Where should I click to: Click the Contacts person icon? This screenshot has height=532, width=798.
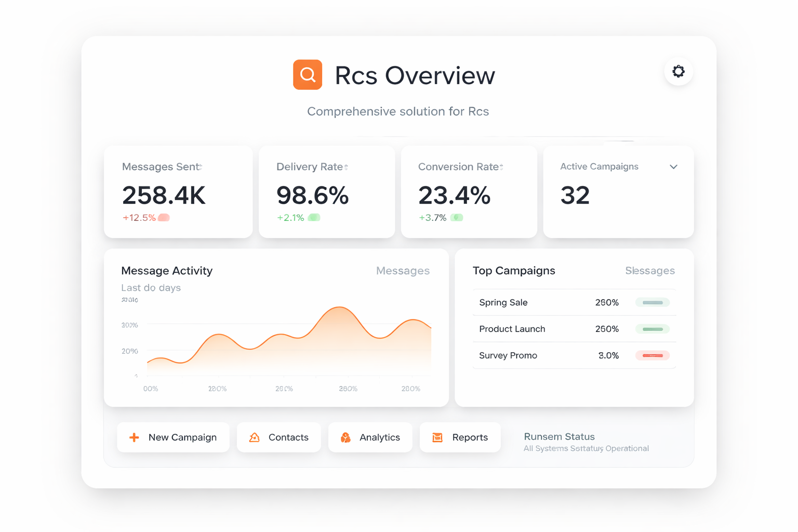(255, 437)
